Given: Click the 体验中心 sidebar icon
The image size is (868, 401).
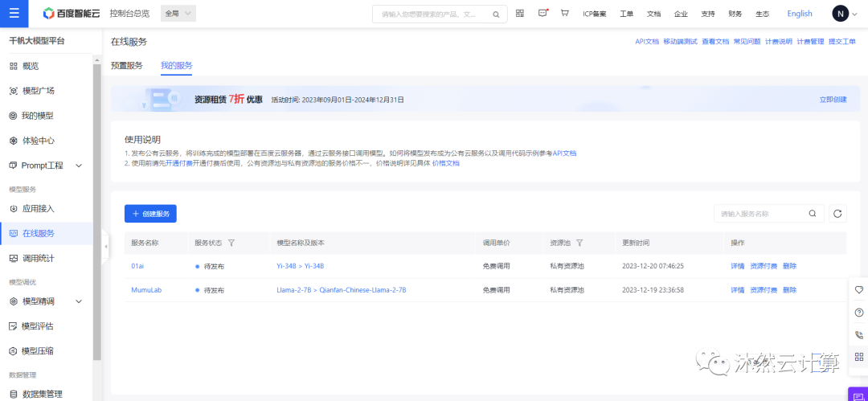Looking at the screenshot, I should 14,141.
